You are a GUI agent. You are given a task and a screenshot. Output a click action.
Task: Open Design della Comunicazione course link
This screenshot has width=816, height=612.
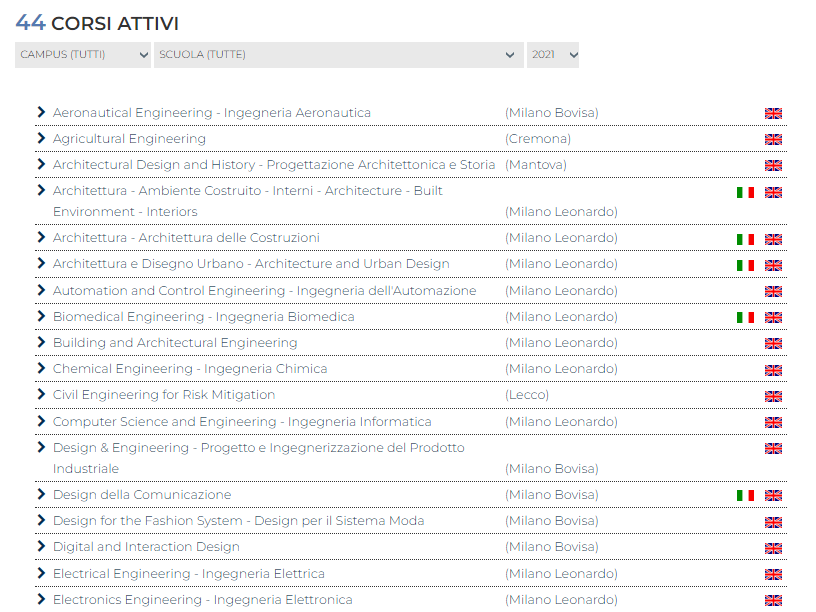pos(142,494)
